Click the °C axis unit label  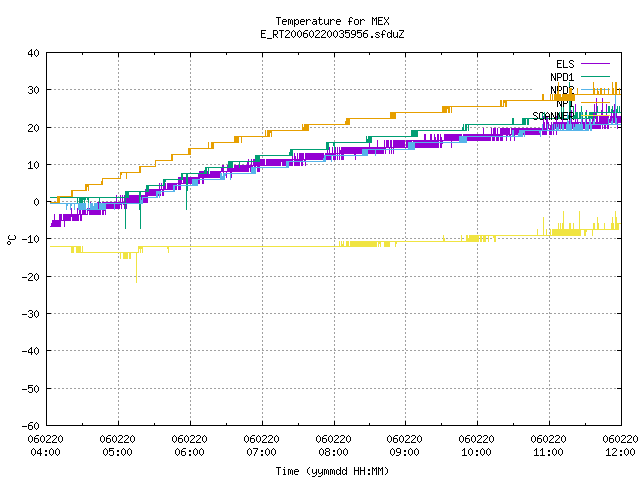(x=11, y=240)
